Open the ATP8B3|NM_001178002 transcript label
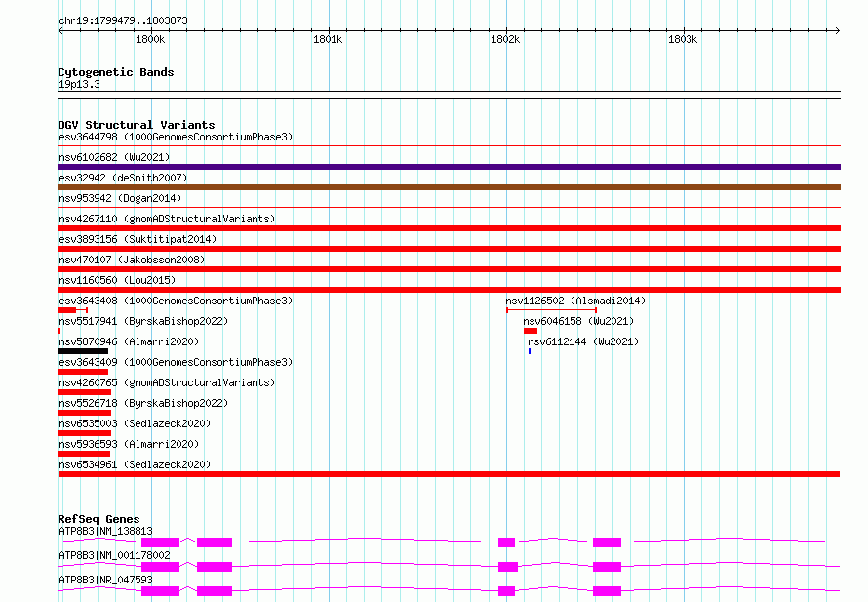The height and width of the screenshot is (602, 868). tap(114, 555)
